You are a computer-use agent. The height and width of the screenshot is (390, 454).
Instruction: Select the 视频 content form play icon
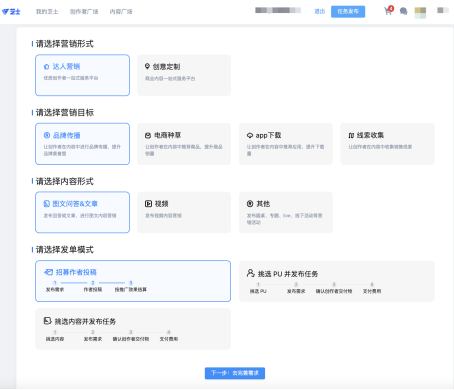coord(148,204)
